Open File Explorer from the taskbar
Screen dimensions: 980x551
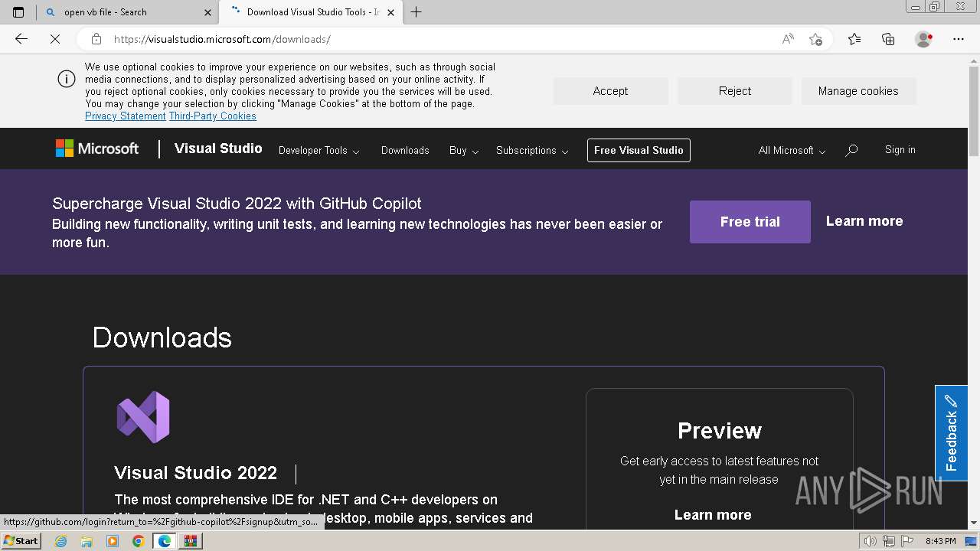pyautogui.click(x=87, y=541)
